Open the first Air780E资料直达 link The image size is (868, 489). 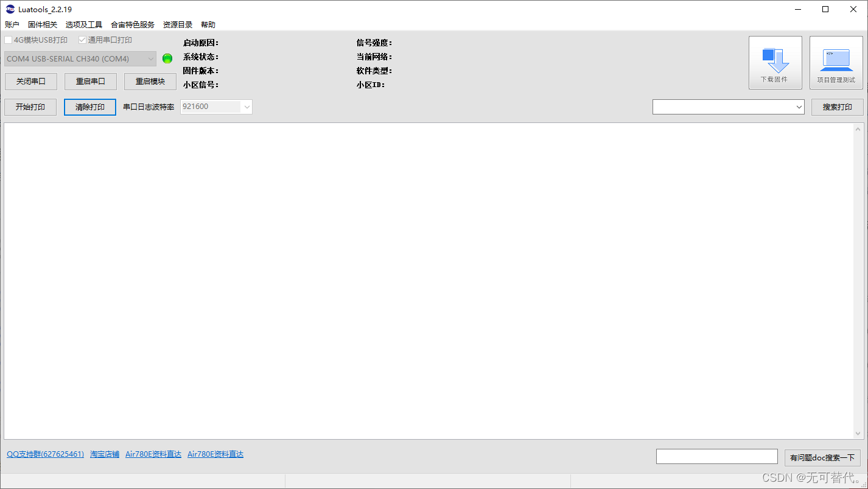pos(153,454)
